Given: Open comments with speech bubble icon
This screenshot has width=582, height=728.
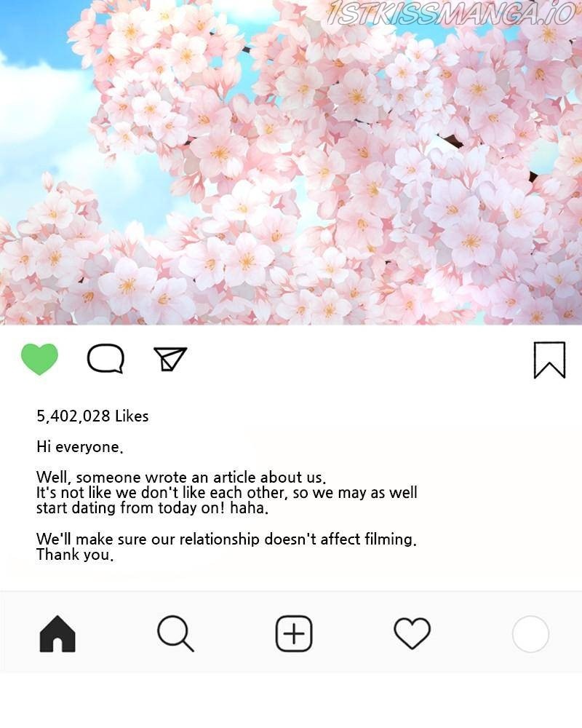Looking at the screenshot, I should 105,358.
